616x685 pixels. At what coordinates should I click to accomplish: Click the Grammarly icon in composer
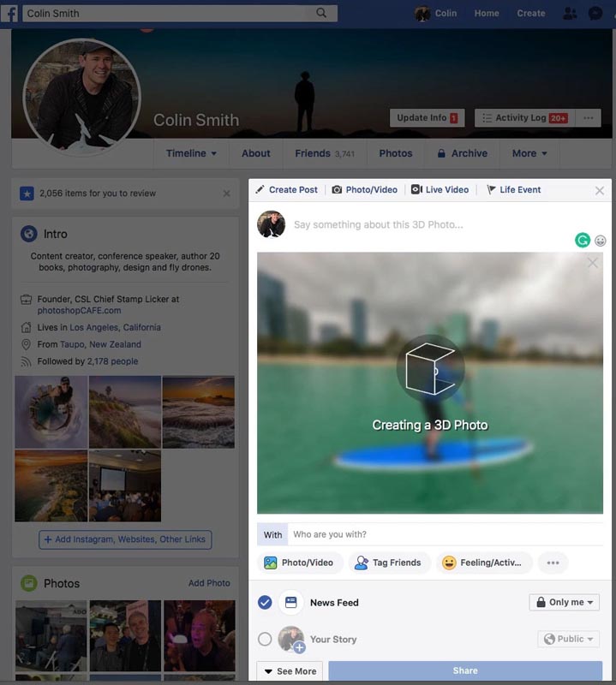[583, 241]
